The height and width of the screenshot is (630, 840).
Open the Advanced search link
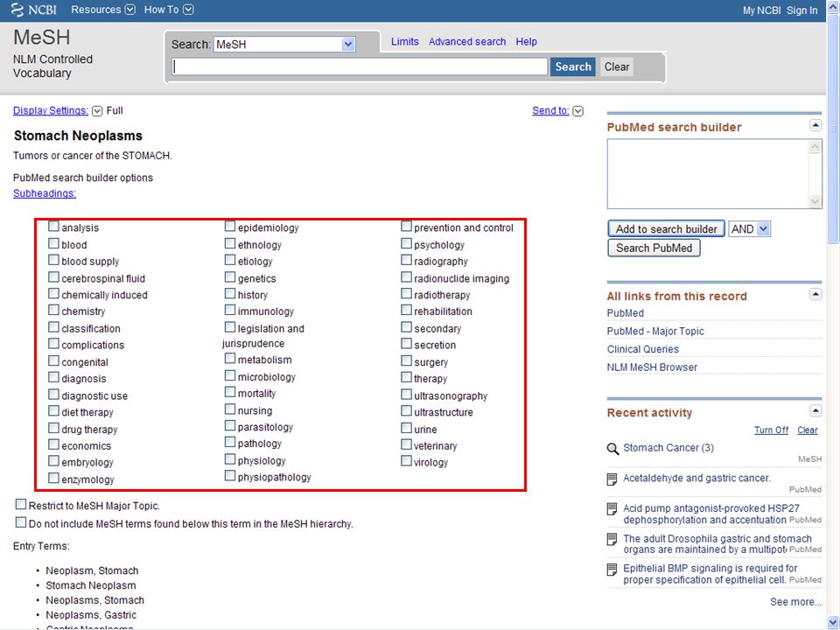click(x=466, y=41)
